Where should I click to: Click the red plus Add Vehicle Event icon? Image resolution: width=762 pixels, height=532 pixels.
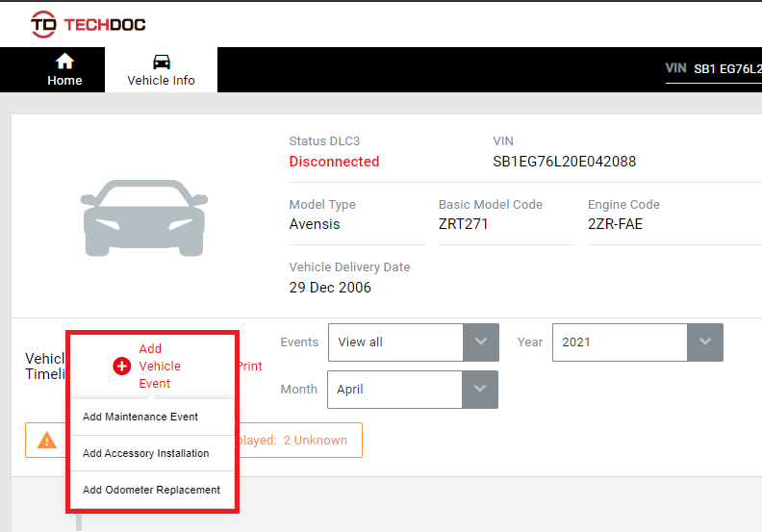(x=121, y=366)
